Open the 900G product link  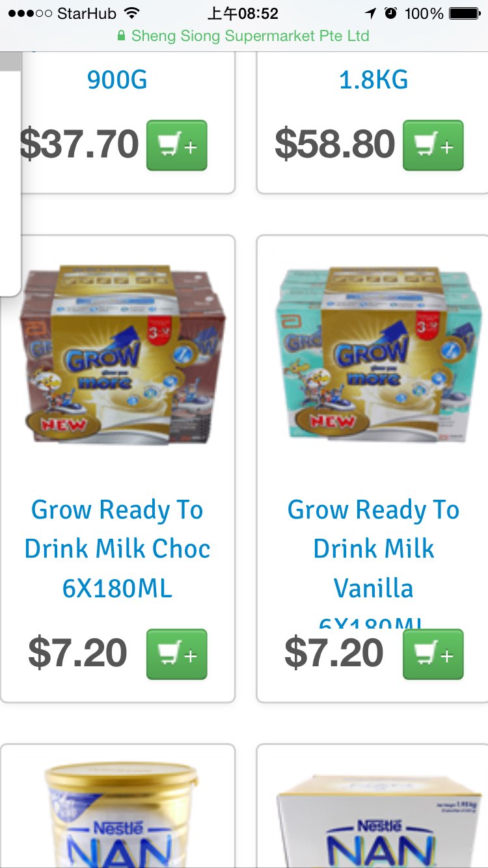pyautogui.click(x=117, y=80)
